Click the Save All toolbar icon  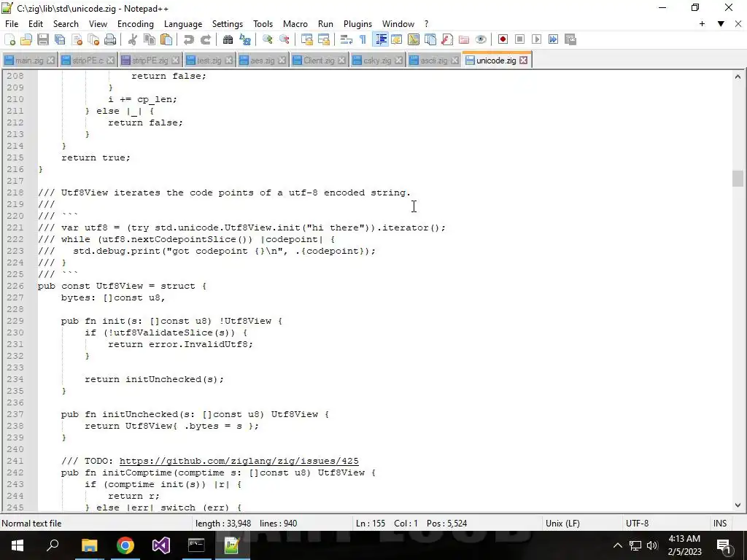(60, 39)
